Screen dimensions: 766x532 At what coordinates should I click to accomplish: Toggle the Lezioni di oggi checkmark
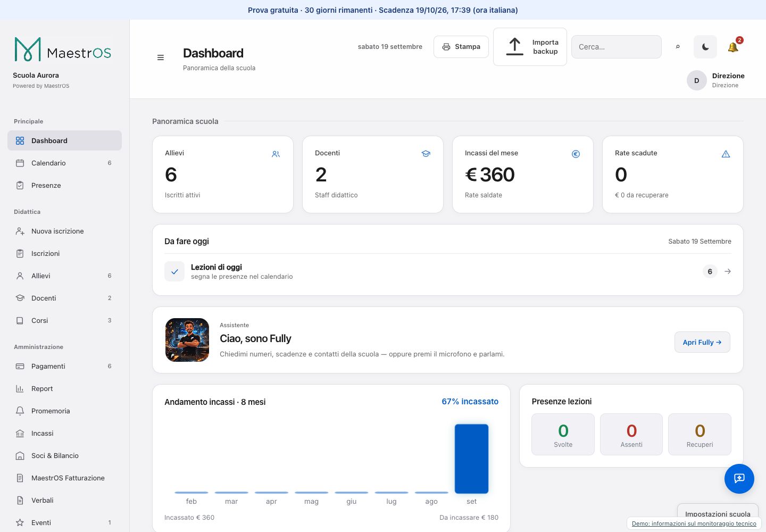click(174, 271)
